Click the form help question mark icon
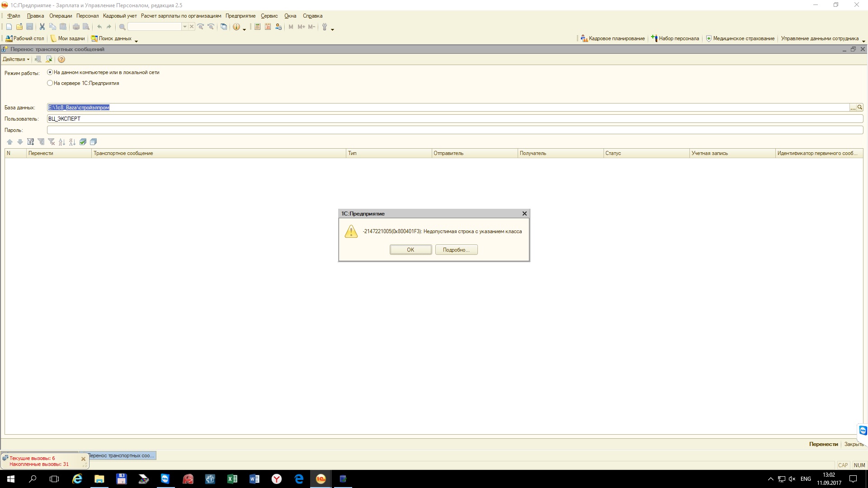Screen dimensions: 868x488 [61, 59]
